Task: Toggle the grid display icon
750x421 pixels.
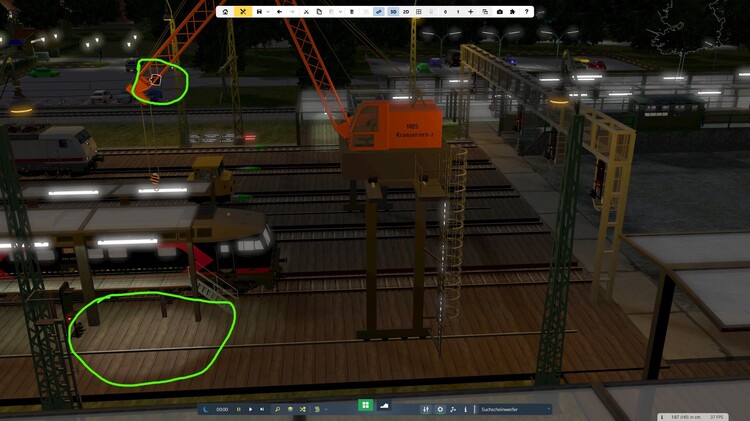Action: [x=419, y=11]
